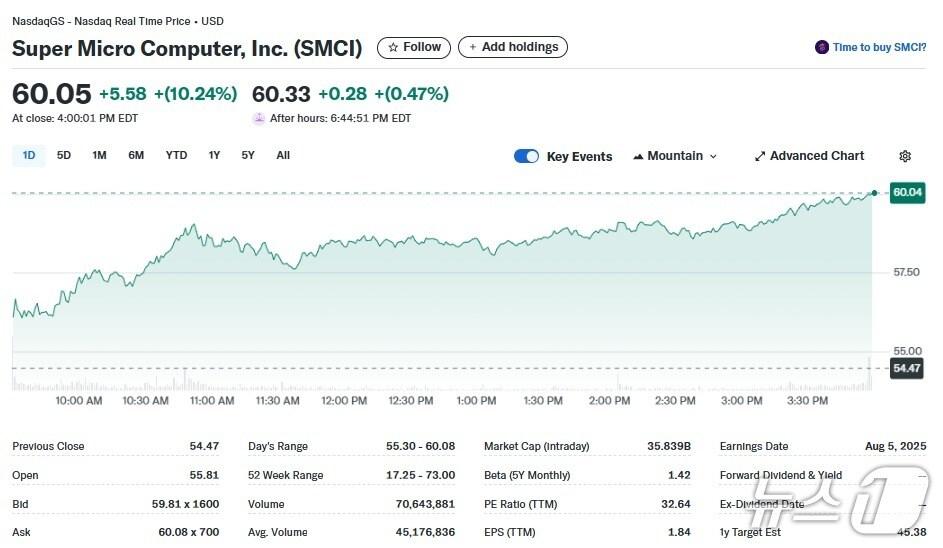Click the chart endpoint dot marker
Image resolution: width=943 pixels, height=548 pixels.
875,192
